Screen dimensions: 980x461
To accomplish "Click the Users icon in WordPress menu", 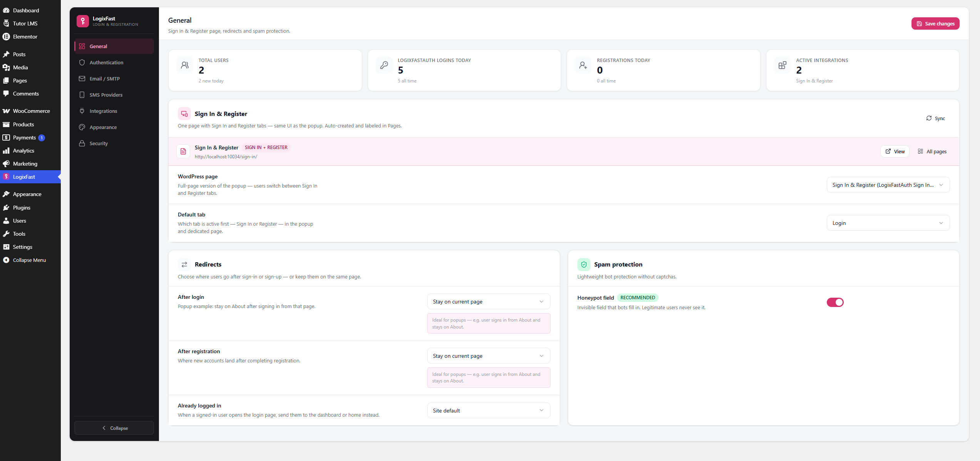I will pos(6,221).
